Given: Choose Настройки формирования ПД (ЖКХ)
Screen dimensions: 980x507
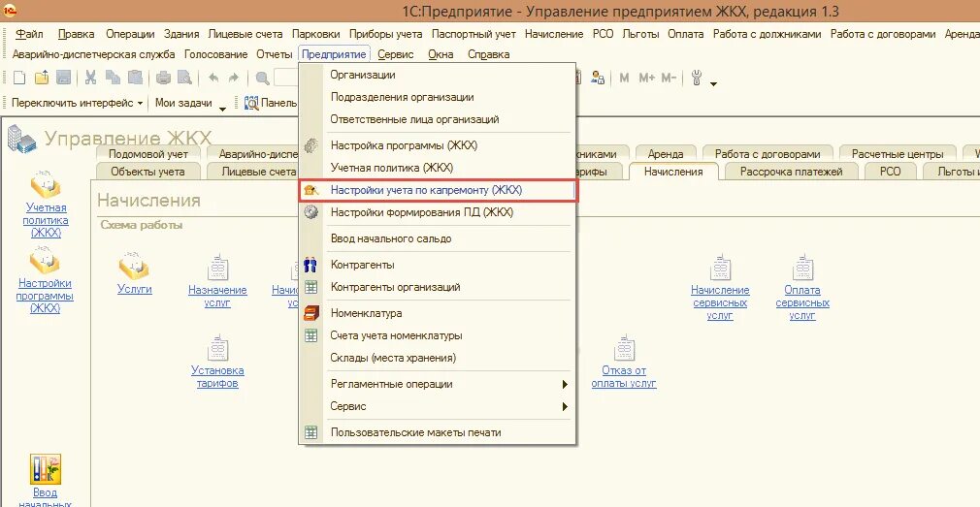Looking at the screenshot, I should (437, 212).
